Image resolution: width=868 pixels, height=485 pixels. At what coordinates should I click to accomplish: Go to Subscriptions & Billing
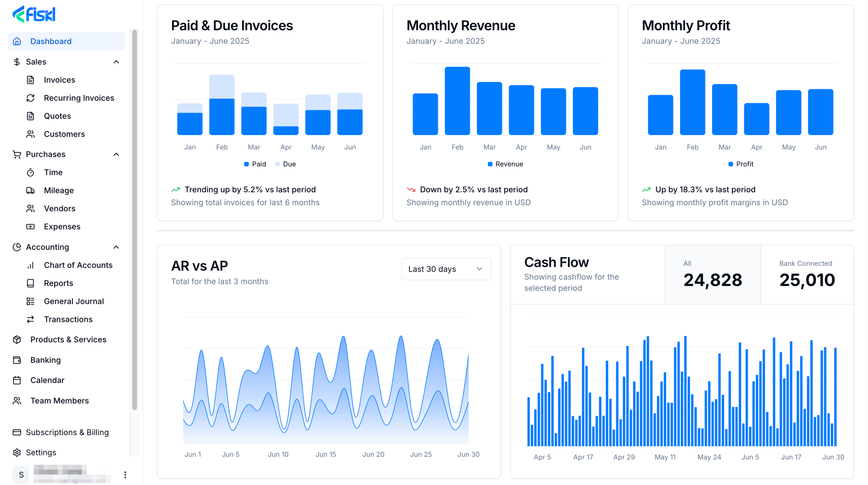click(67, 432)
